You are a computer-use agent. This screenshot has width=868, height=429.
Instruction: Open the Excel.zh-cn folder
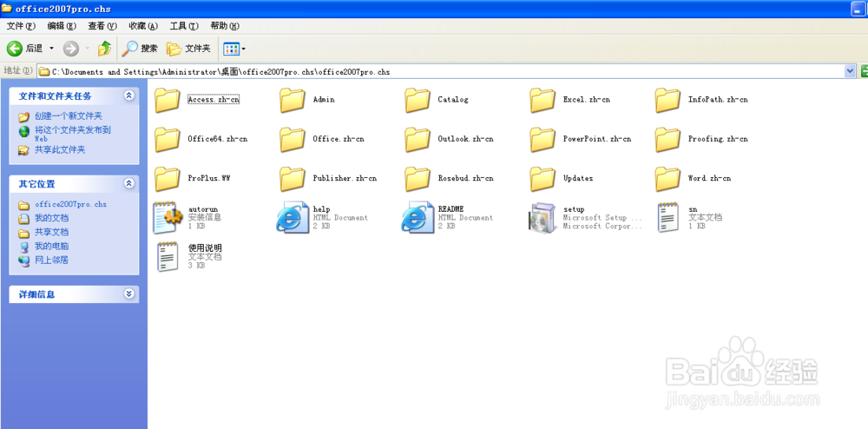tap(569, 100)
